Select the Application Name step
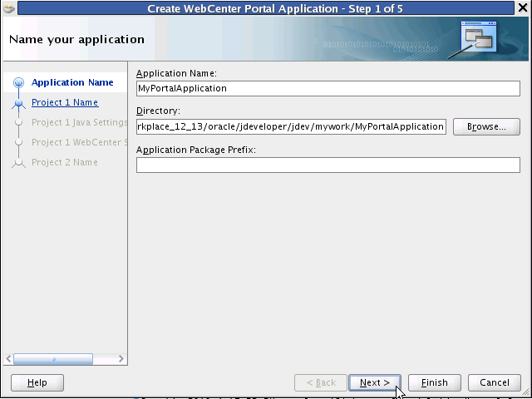 tap(72, 82)
